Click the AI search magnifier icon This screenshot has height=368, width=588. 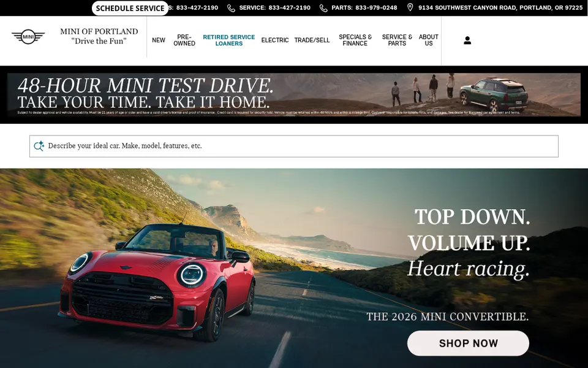[x=39, y=146]
